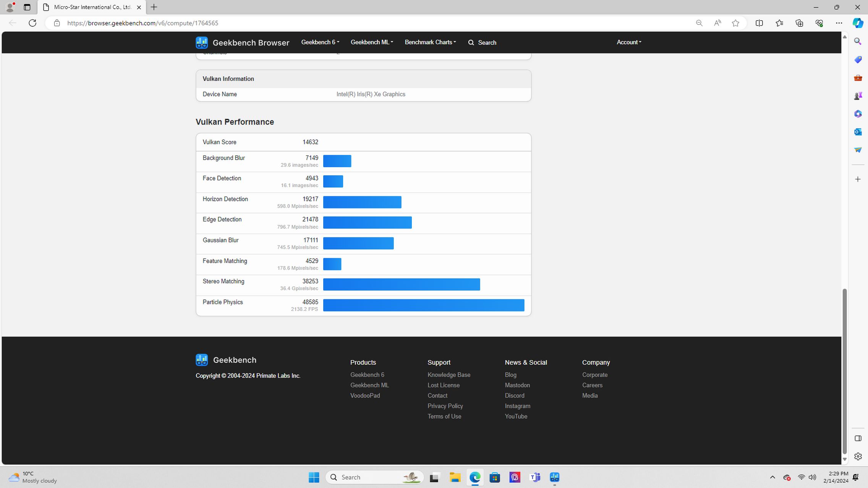Open sidebar Search icon
868x488 pixels.
858,41
